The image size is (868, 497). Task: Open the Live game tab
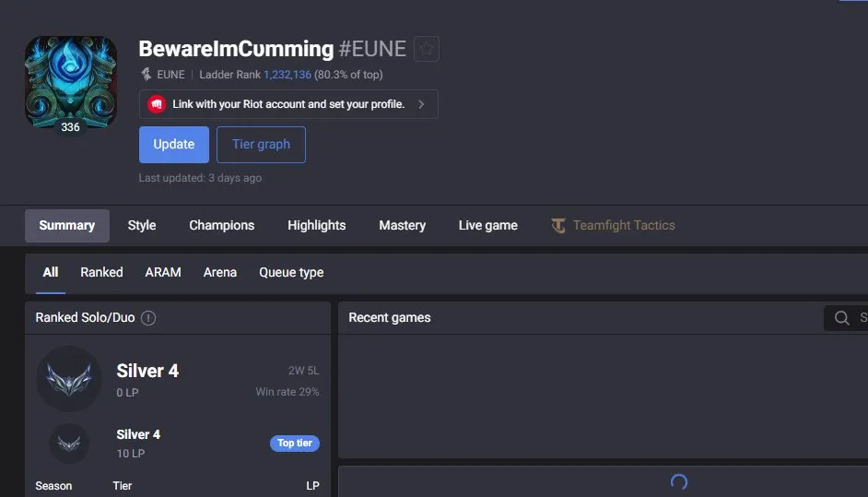(487, 226)
